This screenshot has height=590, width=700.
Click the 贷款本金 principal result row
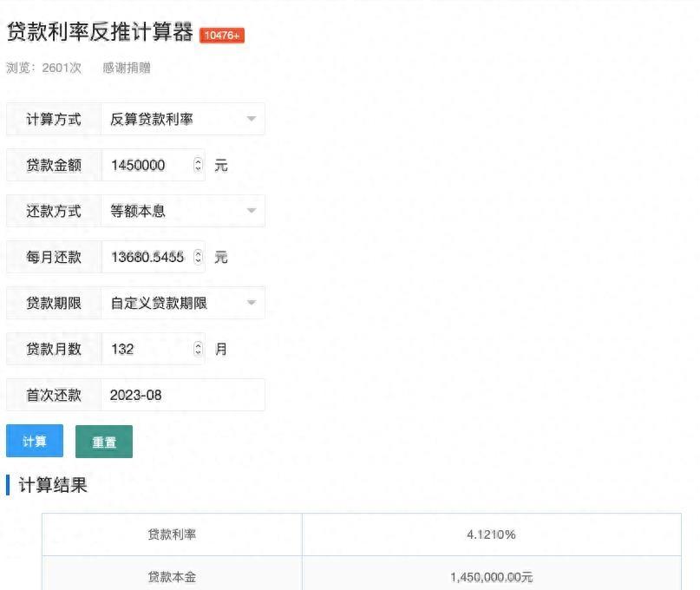172,575
